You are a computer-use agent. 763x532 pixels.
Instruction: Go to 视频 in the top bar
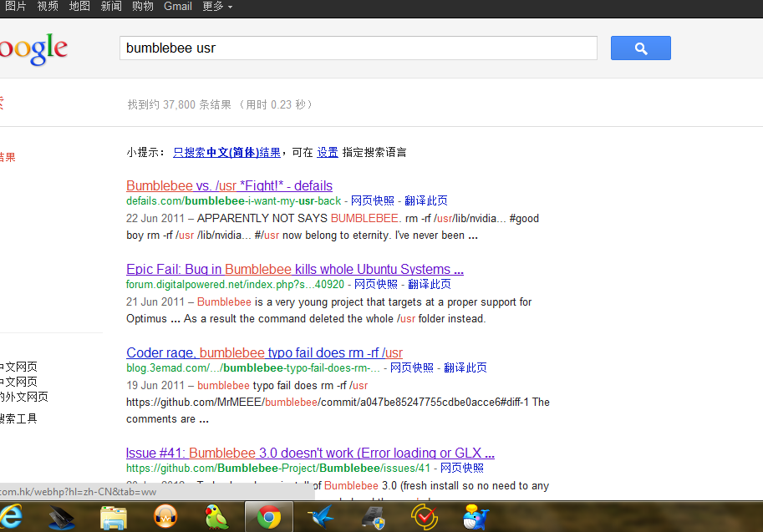[48, 7]
